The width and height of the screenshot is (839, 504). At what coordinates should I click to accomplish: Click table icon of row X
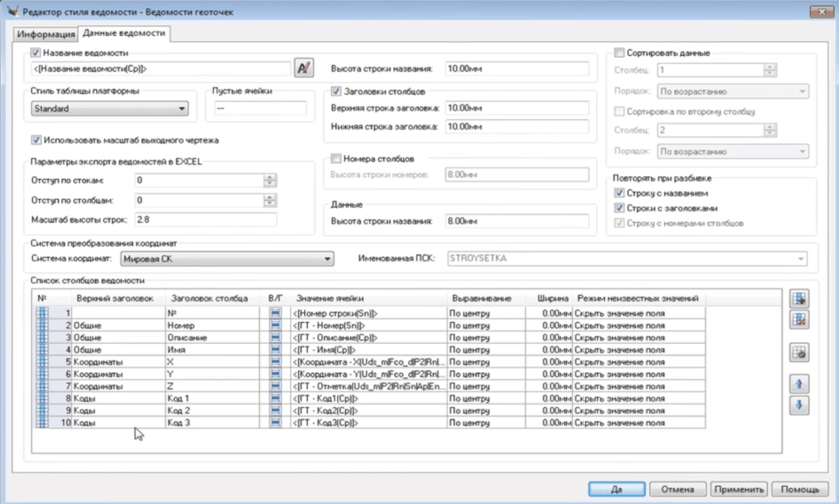(42, 361)
